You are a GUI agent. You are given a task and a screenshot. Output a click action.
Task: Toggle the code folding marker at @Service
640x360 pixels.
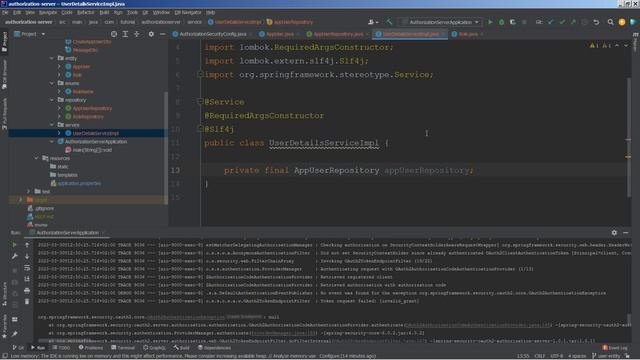click(200, 101)
